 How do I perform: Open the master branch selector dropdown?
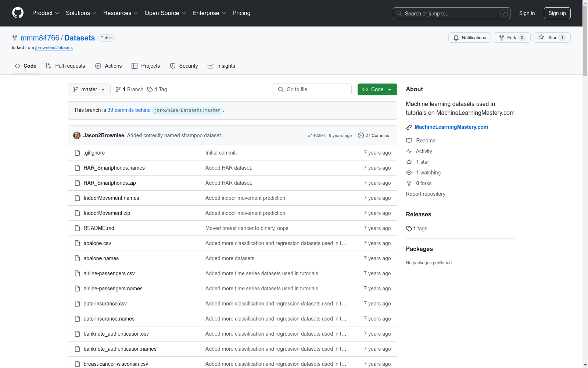pos(89,89)
